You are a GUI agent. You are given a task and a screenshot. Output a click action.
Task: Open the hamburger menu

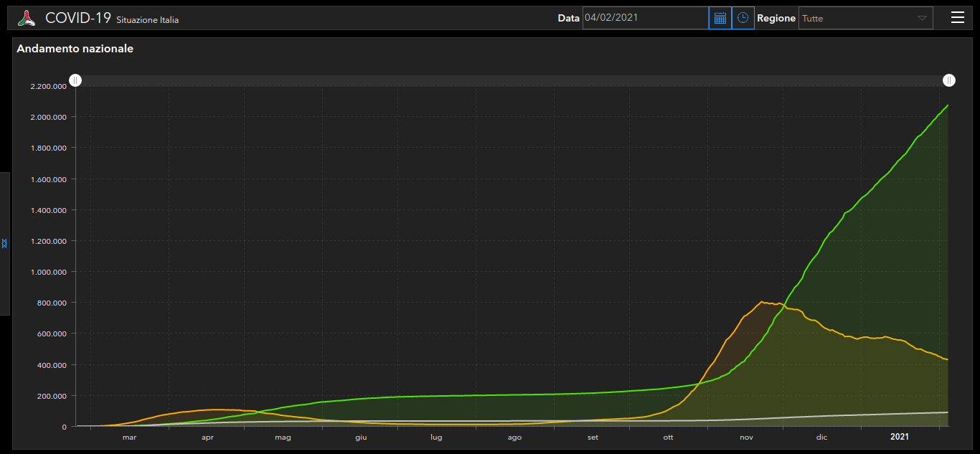click(x=957, y=18)
